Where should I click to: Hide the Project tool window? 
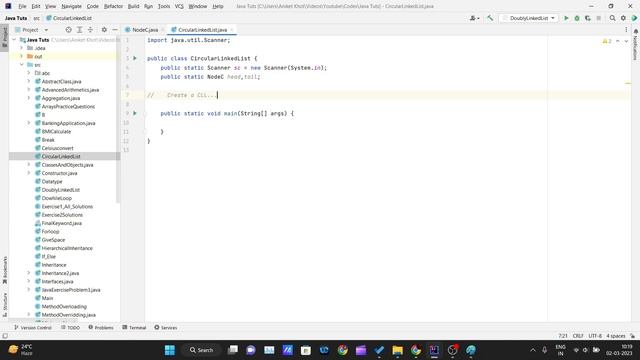click(x=115, y=30)
